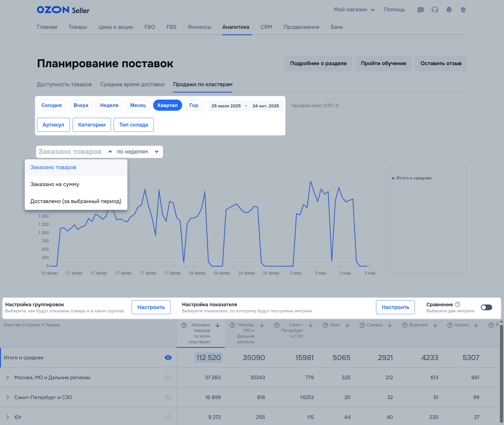Open the chat messages icon
504x425 pixels.
[420, 10]
